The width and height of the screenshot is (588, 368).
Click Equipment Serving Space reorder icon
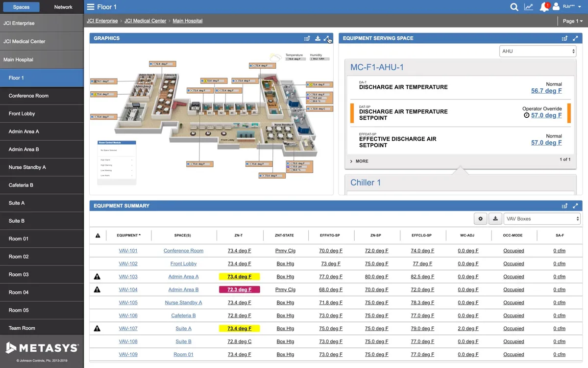564,38
